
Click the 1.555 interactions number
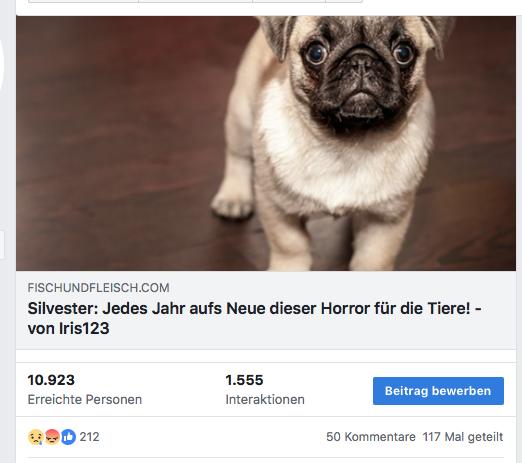244,380
